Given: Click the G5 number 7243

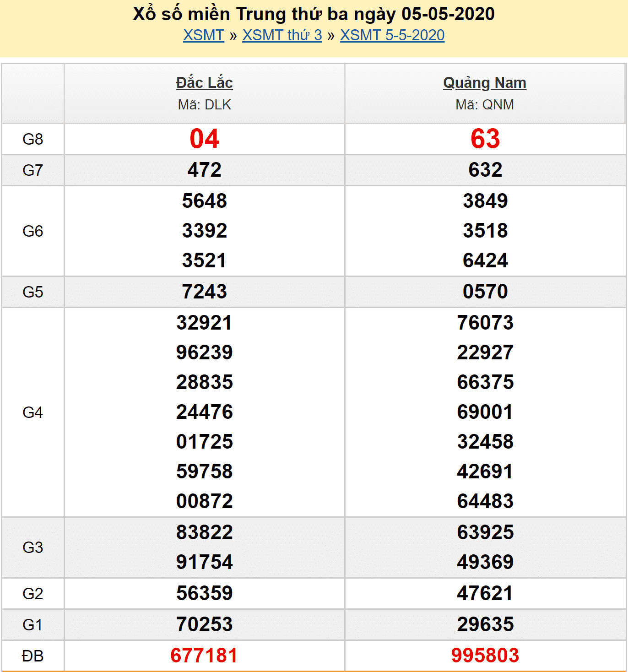Looking at the screenshot, I should (x=205, y=292).
